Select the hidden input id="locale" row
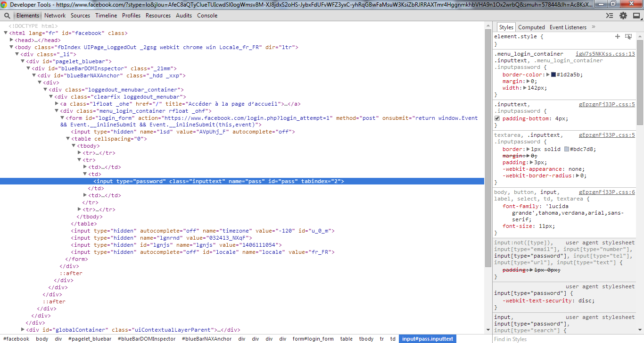The width and height of the screenshot is (644, 343). 203,252
